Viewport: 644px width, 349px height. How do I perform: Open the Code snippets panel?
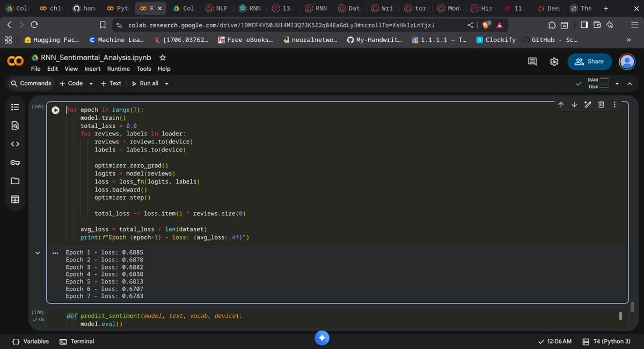(15, 144)
